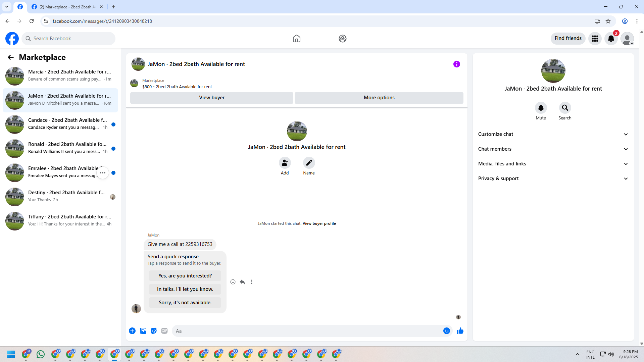Viewport: 644px width, 362px height.
Task: Open the Facebook menu grid icon
Action: click(x=595, y=39)
